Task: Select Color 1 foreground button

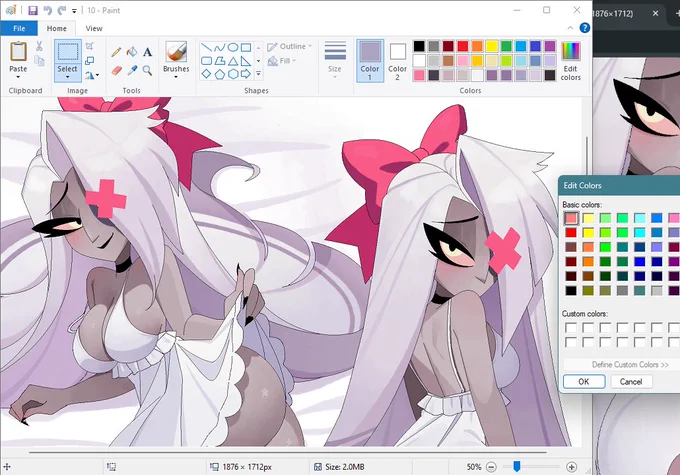Action: click(369, 60)
